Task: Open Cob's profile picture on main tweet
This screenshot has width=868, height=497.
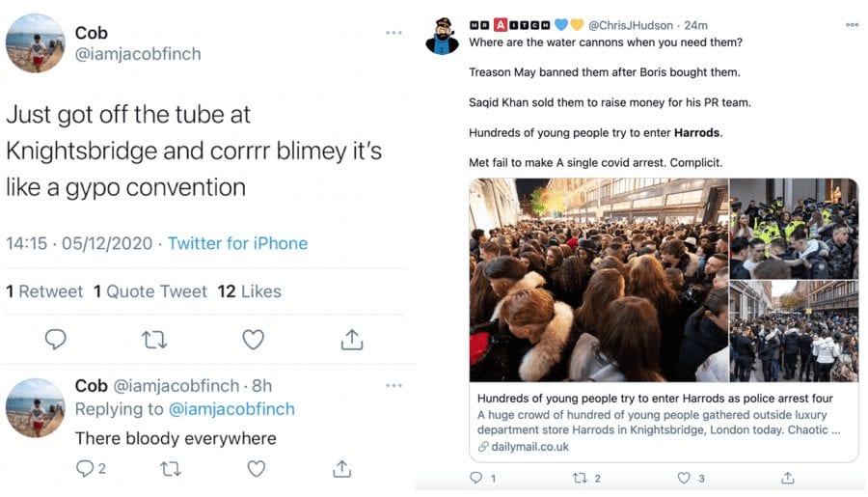Action: 36,43
